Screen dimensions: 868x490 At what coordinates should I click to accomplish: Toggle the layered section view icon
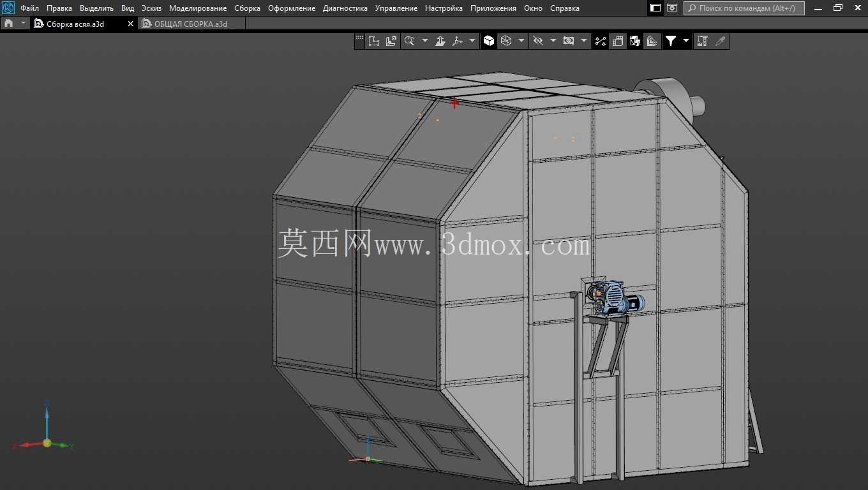pos(652,41)
